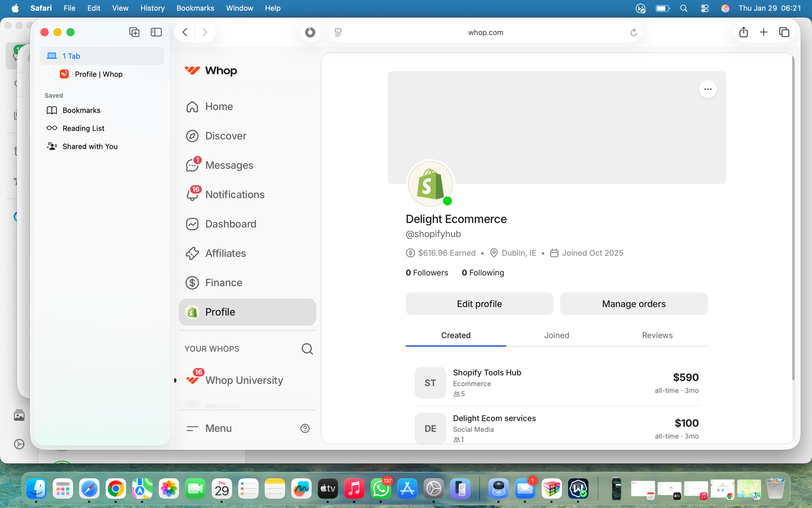Click the Edit profile button
Viewport: 812px width, 508px height.
479,304
